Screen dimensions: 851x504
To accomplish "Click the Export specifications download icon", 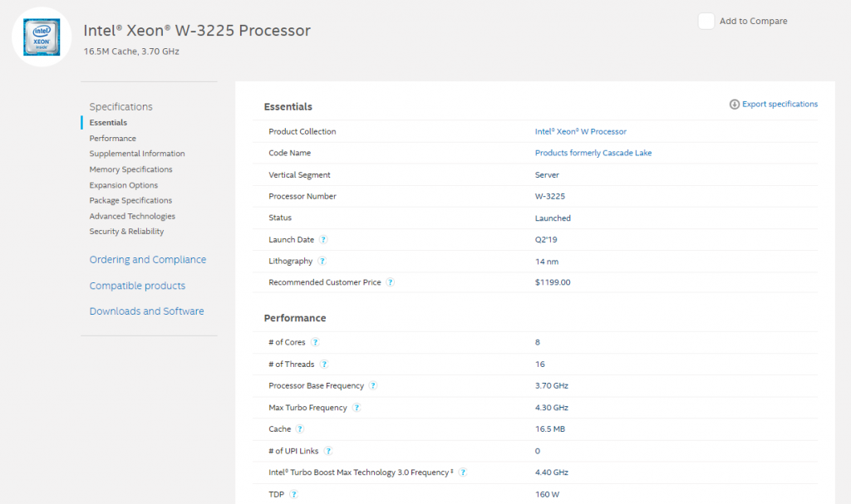I will tap(735, 105).
